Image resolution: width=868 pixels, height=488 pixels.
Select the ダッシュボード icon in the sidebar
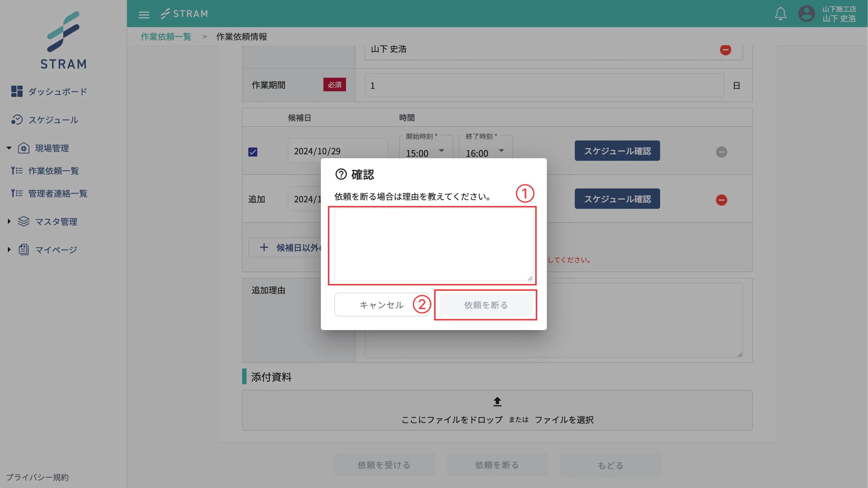tap(17, 91)
